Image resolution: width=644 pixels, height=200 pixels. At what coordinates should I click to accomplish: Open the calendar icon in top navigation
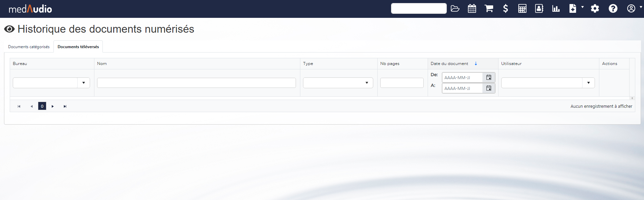(472, 9)
